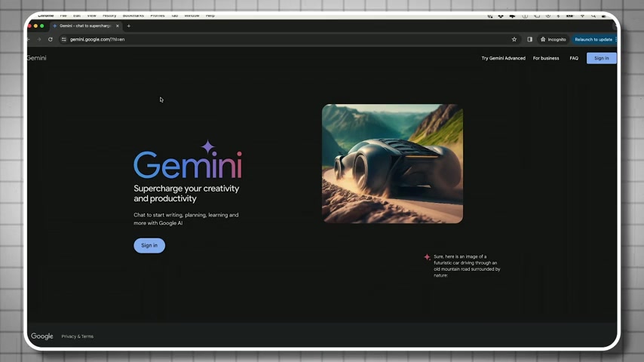The height and width of the screenshot is (362, 644).
Task: Click Relaunch to update button
Action: (593, 39)
